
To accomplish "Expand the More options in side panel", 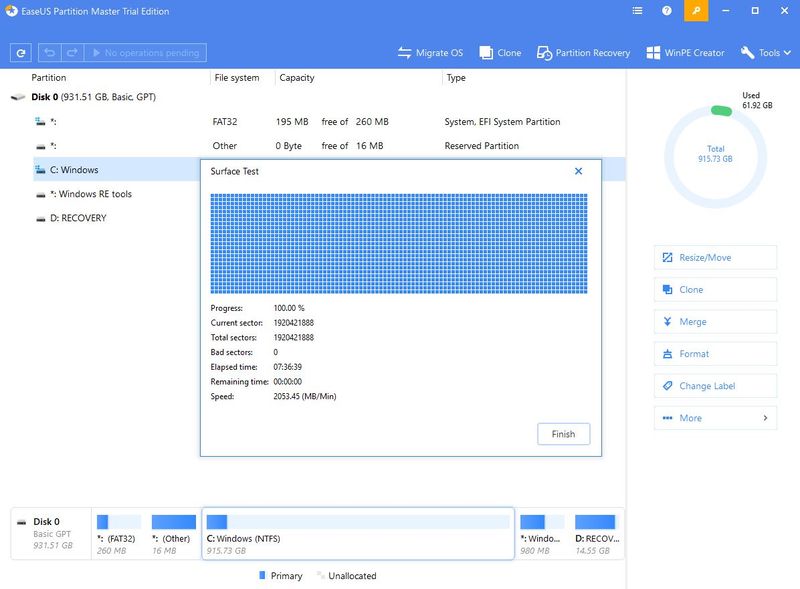I will pyautogui.click(x=715, y=418).
